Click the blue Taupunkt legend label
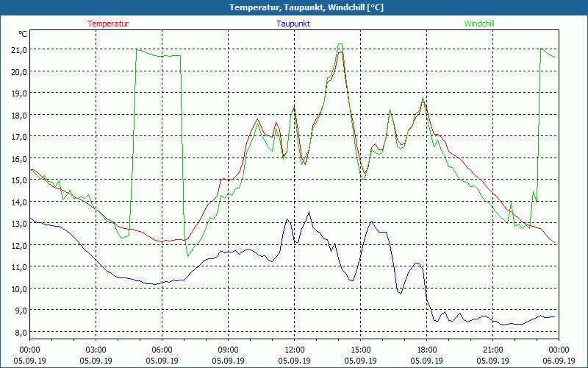588x368 pixels. [293, 24]
